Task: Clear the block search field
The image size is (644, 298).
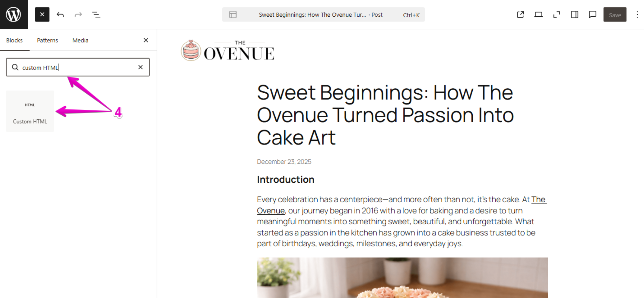Action: [x=140, y=67]
